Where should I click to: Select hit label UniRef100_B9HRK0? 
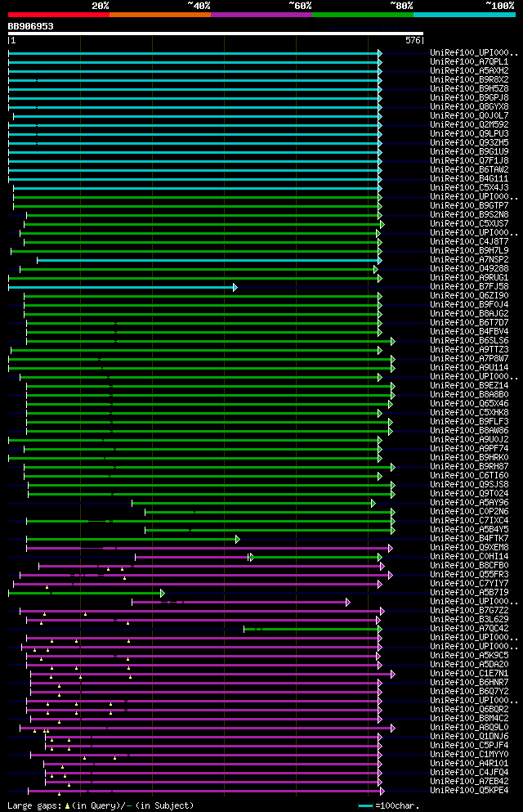469,457
